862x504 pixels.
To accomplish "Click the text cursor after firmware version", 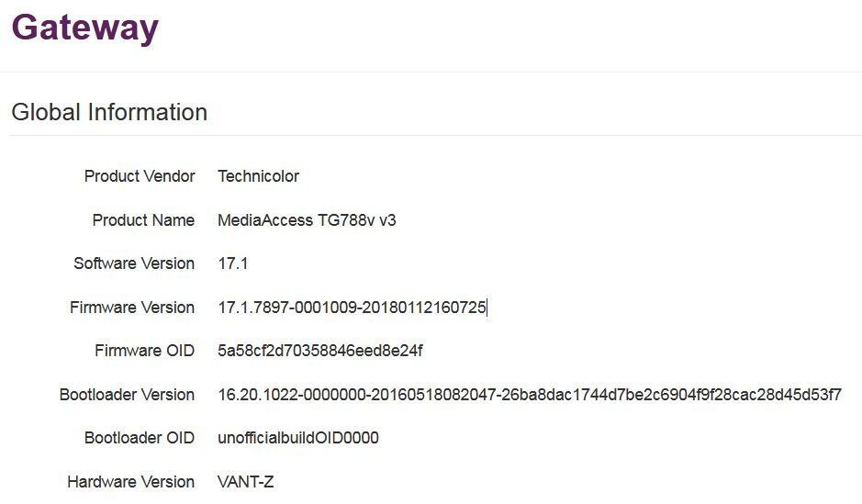I will pos(487,308).
